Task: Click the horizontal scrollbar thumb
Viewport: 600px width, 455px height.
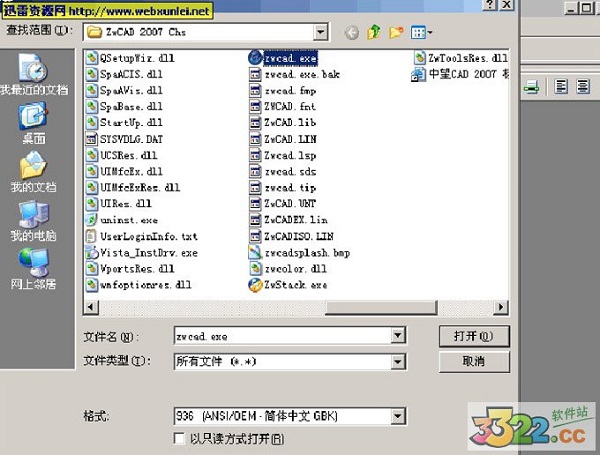Action: click(x=381, y=307)
